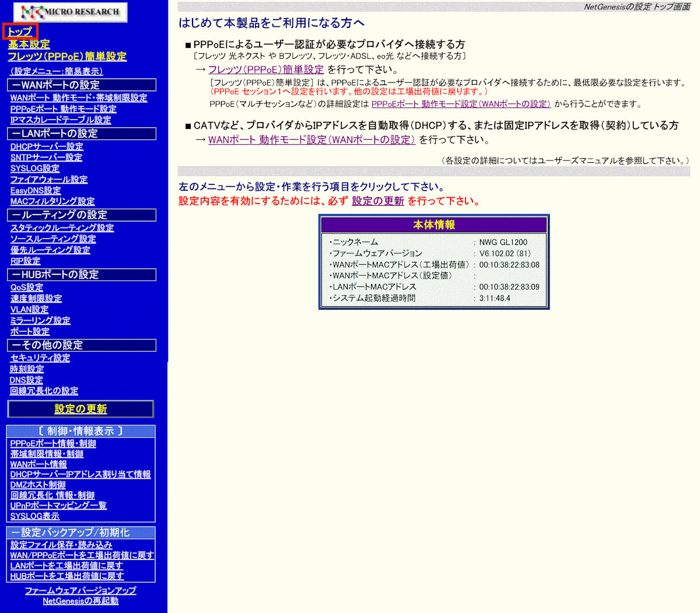Go to セキュリティ設定
This screenshot has height=613, width=700.
(40, 358)
